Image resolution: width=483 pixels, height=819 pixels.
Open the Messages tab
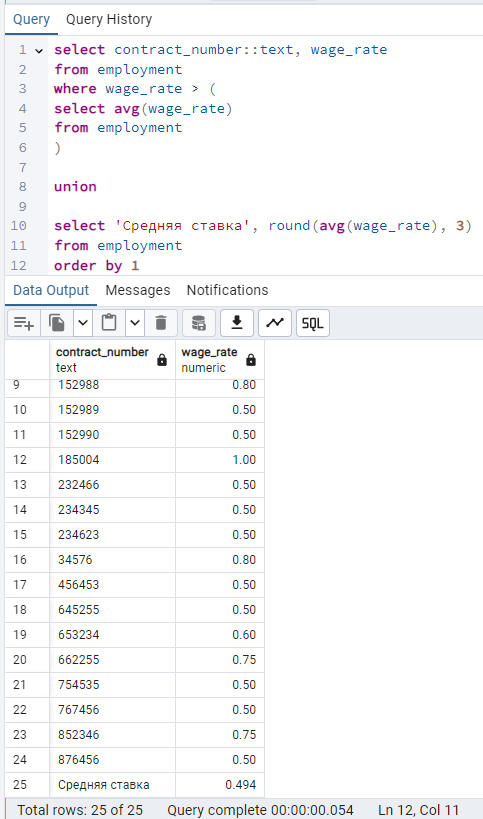click(138, 290)
